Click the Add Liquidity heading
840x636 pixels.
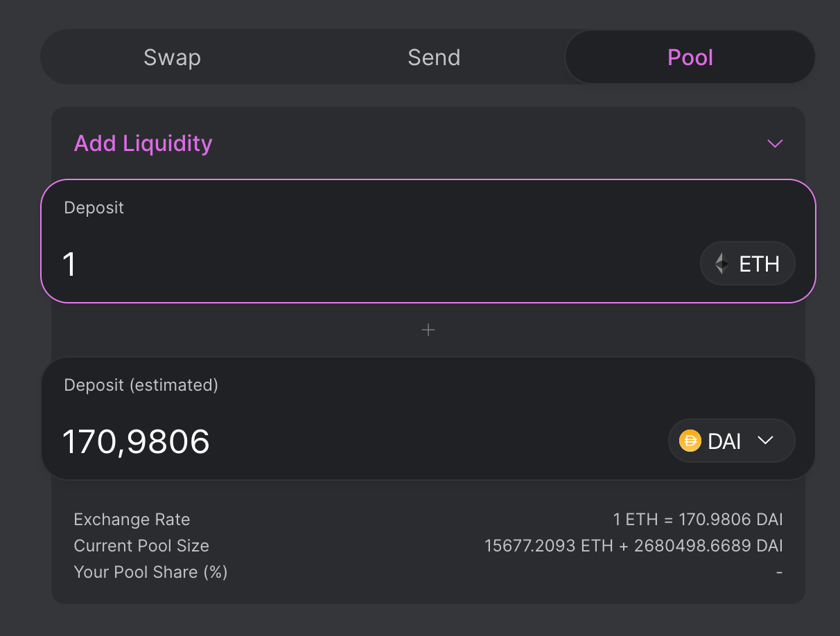tap(143, 143)
